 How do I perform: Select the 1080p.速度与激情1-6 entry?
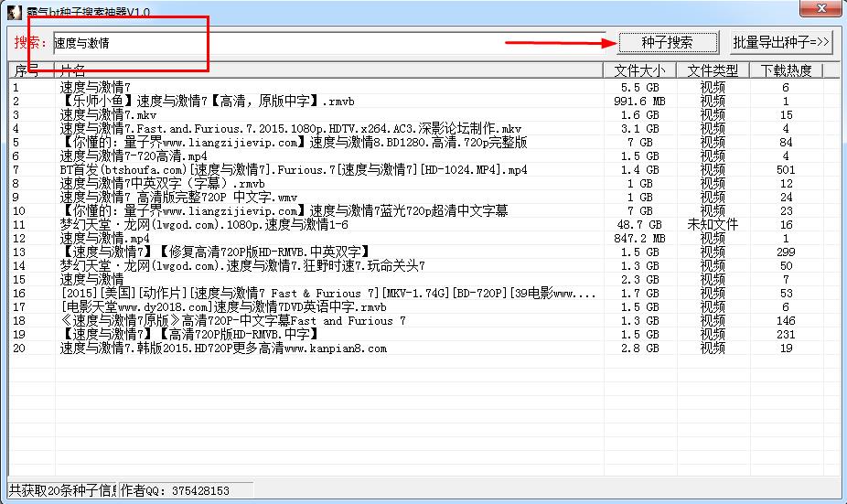pyautogui.click(x=204, y=225)
